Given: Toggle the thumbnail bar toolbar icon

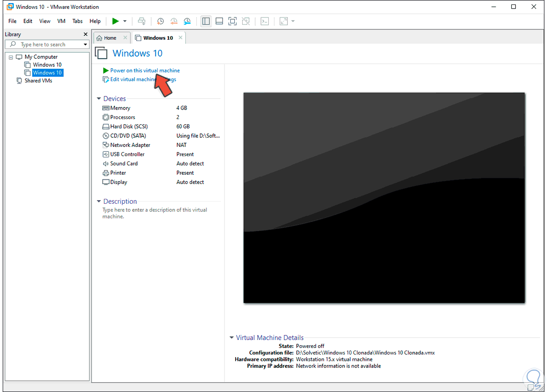Looking at the screenshot, I should pos(219,21).
